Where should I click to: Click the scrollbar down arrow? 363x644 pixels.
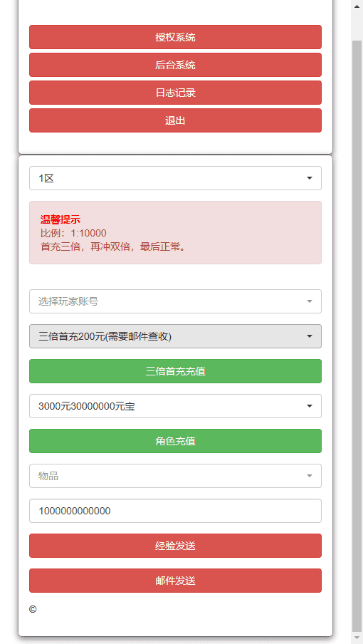pyautogui.click(x=357, y=639)
